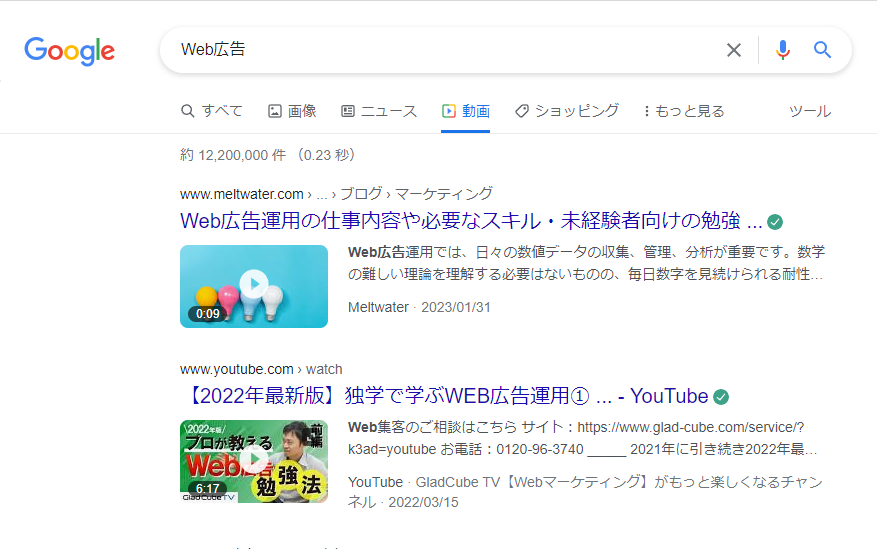Click the Meltwater · 2023/01/31 source line

(x=419, y=307)
